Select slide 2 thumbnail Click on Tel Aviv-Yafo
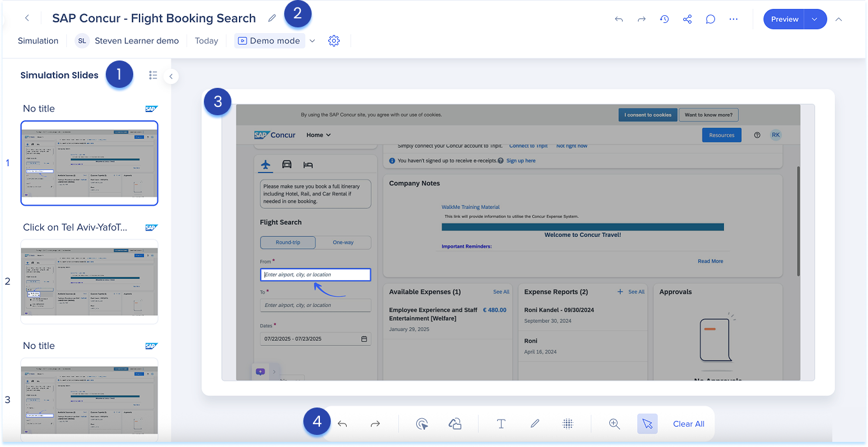Image resolution: width=868 pixels, height=447 pixels. [89, 281]
